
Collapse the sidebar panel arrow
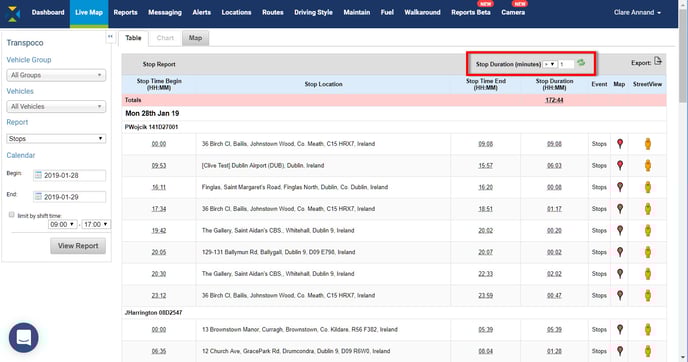(x=110, y=37)
